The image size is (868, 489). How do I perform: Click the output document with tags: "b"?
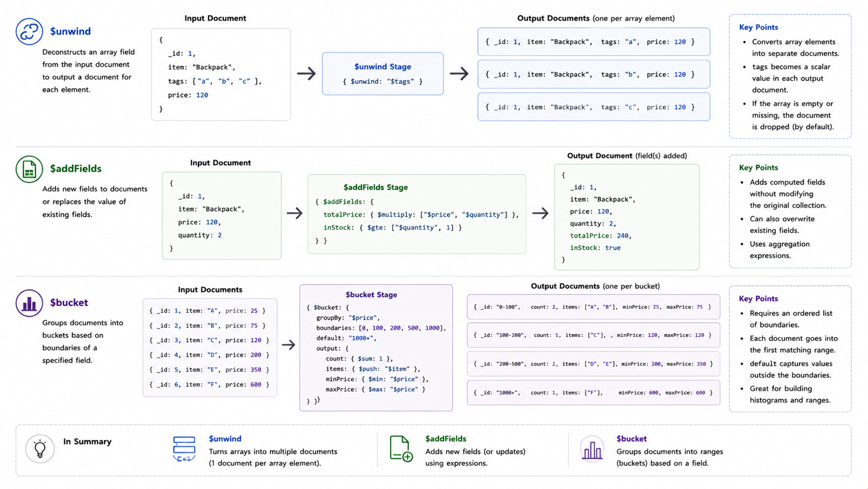(x=594, y=74)
